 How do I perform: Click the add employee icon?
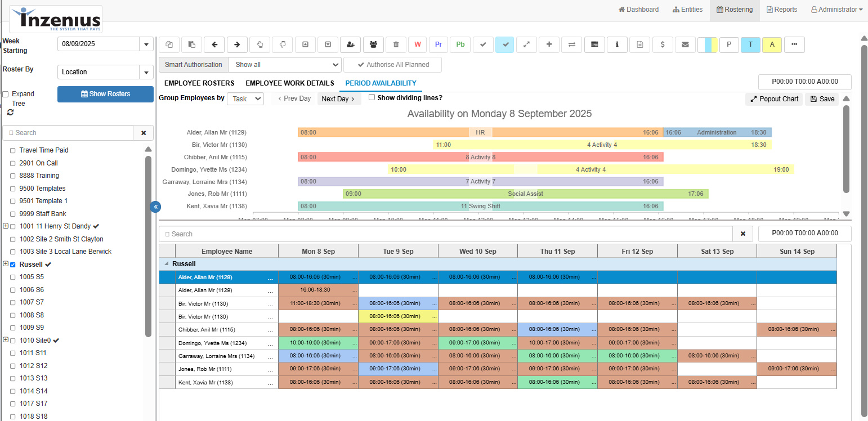pyautogui.click(x=351, y=44)
